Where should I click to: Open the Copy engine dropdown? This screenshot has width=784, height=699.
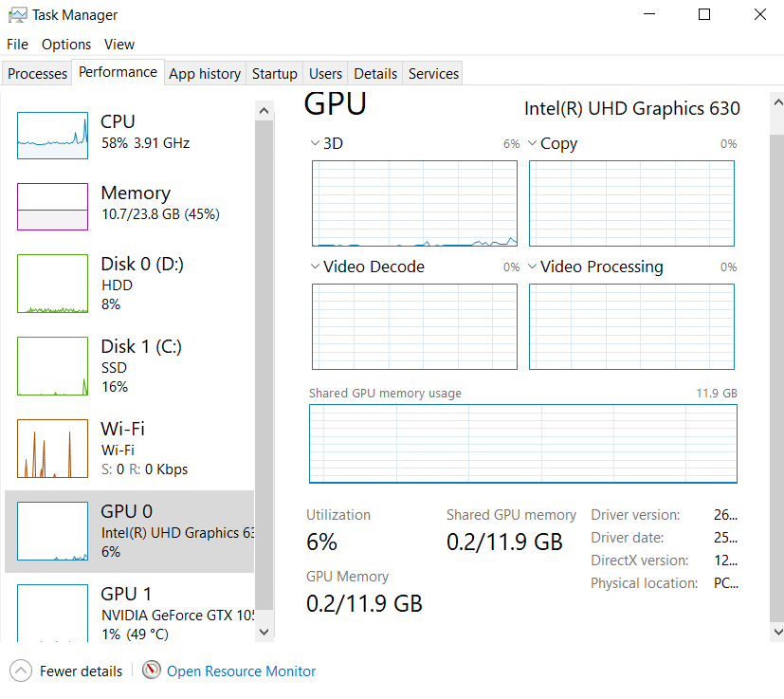[x=533, y=144]
